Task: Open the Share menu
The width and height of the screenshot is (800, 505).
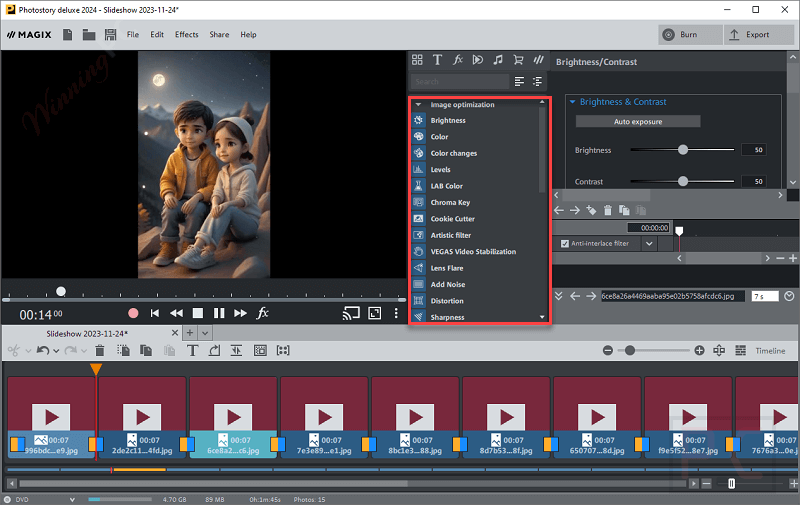Action: coord(219,35)
